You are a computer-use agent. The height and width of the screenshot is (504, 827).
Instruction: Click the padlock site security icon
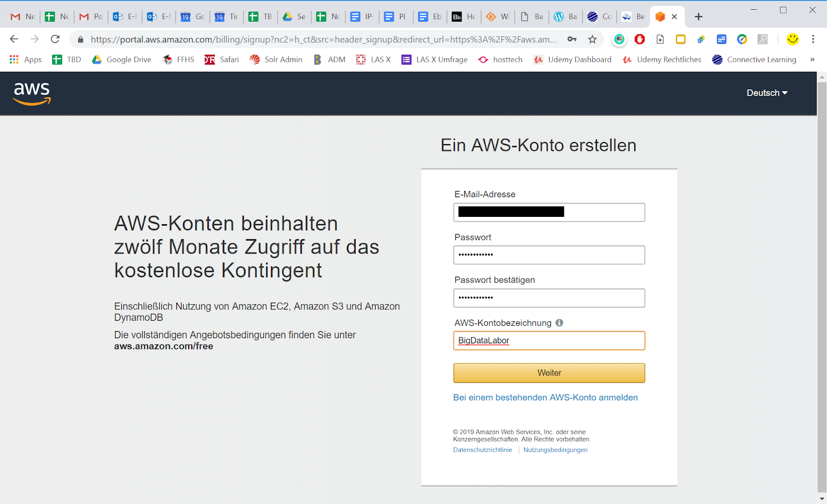(81, 39)
